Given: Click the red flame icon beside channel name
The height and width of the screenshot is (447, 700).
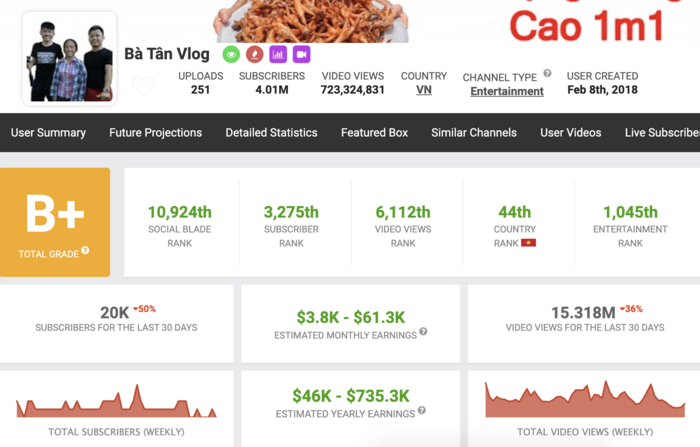Looking at the screenshot, I should click(255, 54).
